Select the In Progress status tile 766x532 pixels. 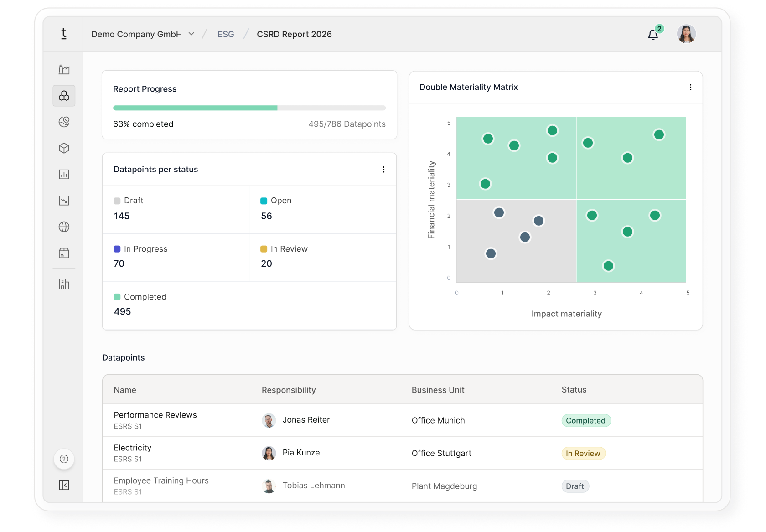click(176, 258)
